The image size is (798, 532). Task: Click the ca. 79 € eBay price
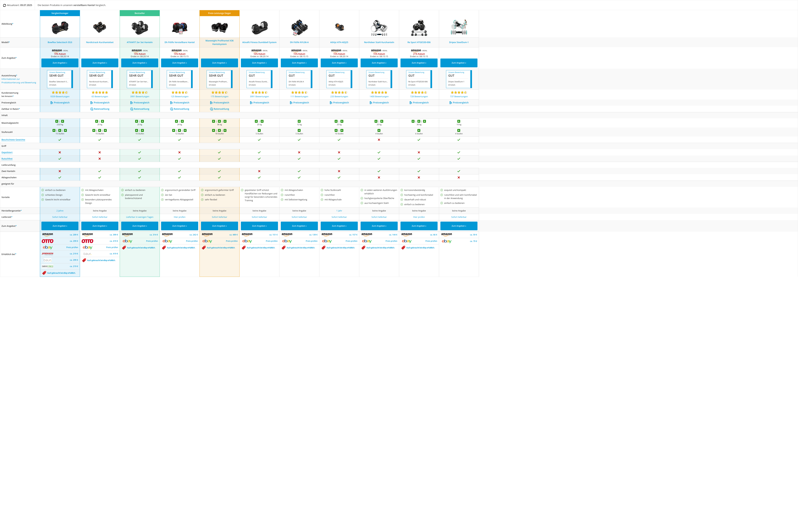click(473, 241)
